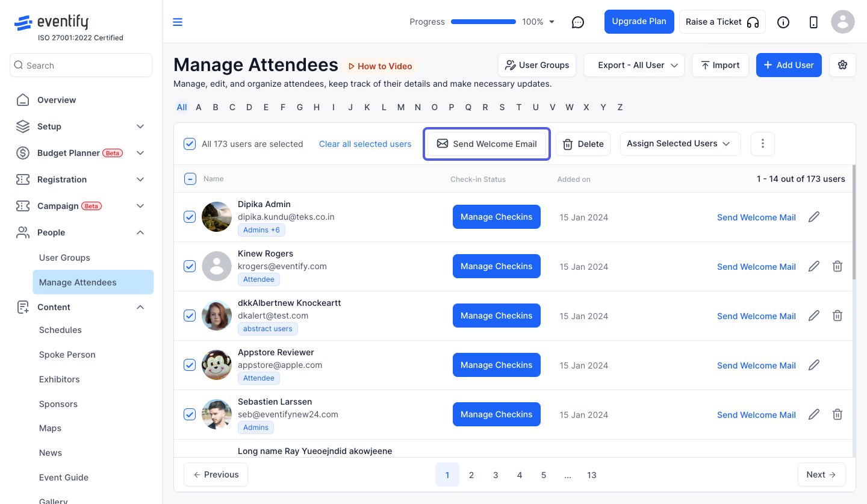
Task: Select Manage Attendees in the sidebar
Action: click(93, 282)
